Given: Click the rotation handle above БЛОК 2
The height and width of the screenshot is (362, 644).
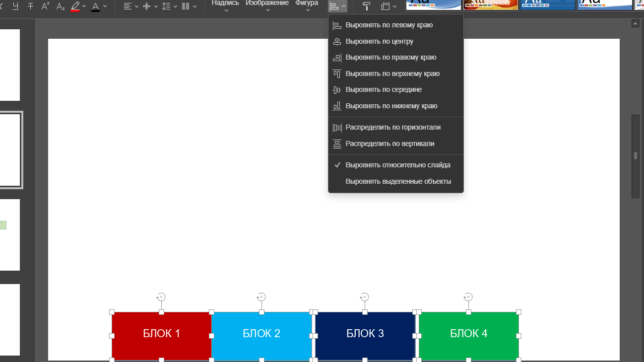Looking at the screenshot, I should click(x=261, y=297).
